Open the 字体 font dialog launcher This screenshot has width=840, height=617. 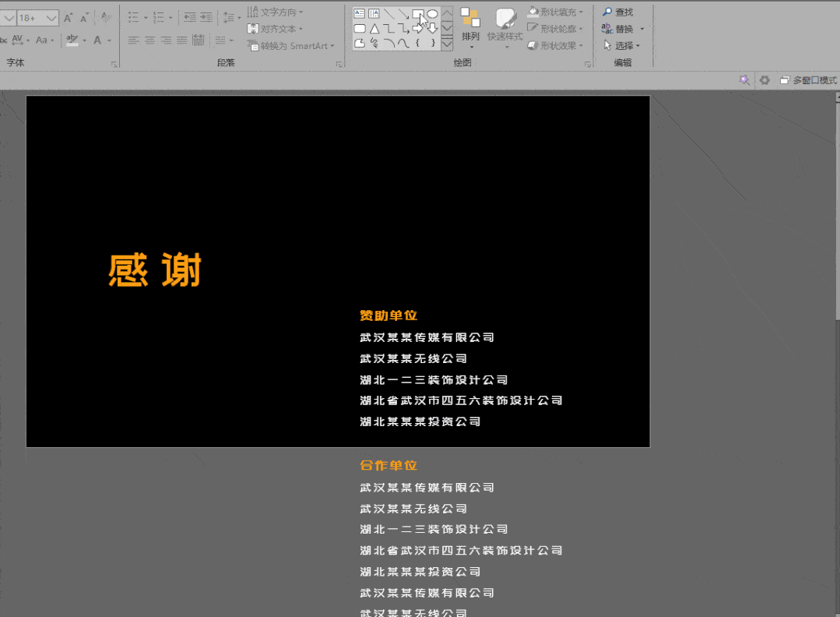click(x=114, y=65)
